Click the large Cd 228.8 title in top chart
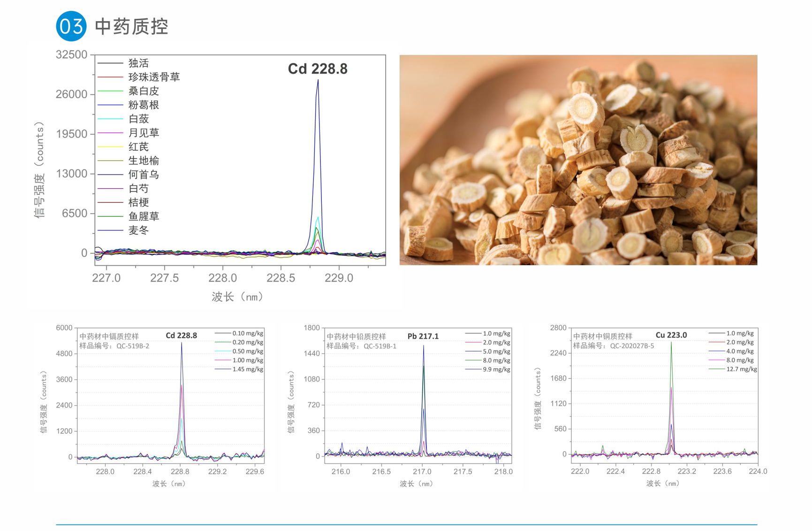 318,69
